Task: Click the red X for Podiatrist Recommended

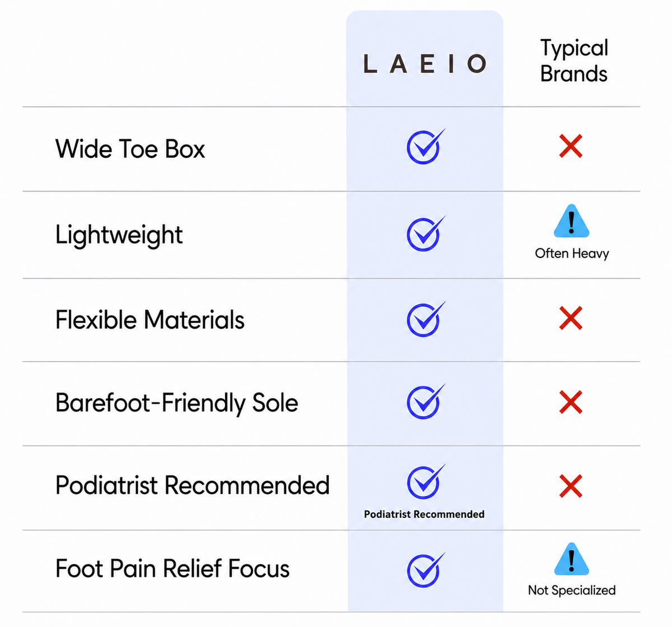Action: click(x=571, y=486)
